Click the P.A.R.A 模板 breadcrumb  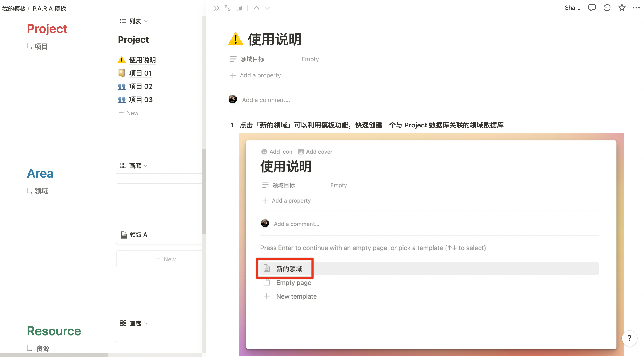[49, 8]
